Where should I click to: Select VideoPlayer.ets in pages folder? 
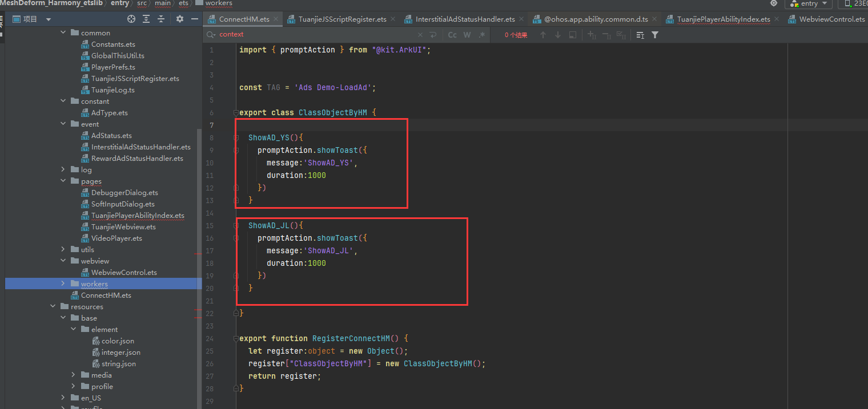(x=116, y=238)
